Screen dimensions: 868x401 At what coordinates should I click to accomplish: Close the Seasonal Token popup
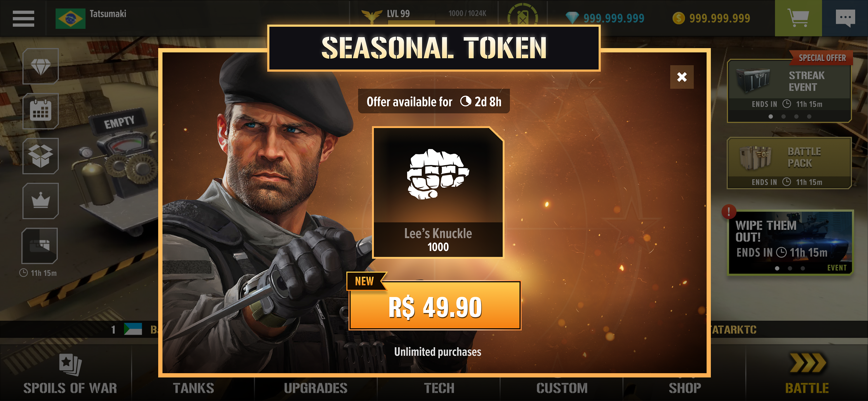pyautogui.click(x=682, y=77)
